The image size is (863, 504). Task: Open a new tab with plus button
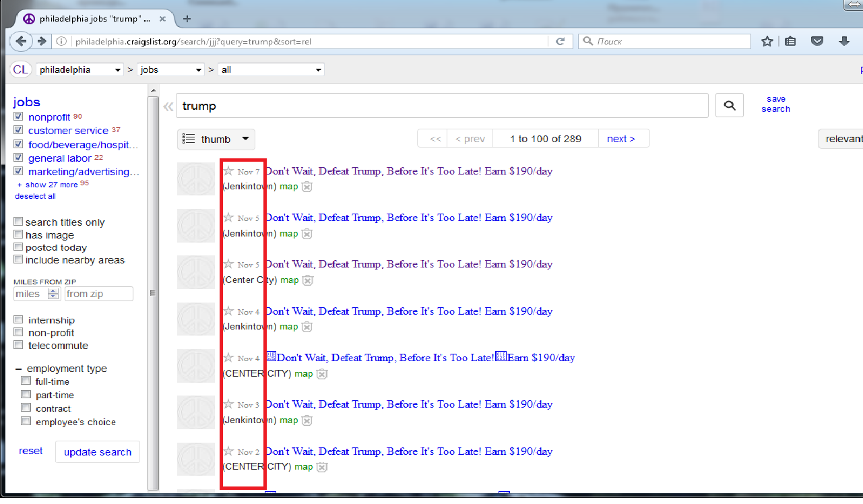[x=187, y=19]
